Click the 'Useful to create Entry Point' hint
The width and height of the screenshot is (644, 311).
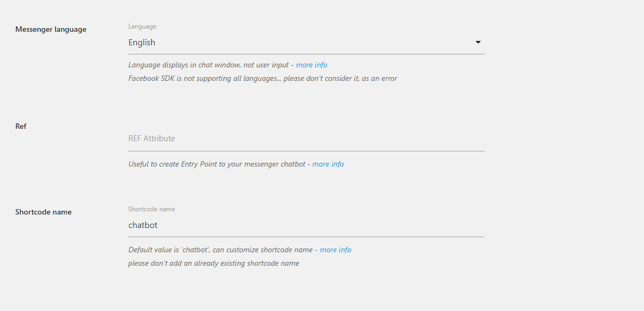[216, 164]
